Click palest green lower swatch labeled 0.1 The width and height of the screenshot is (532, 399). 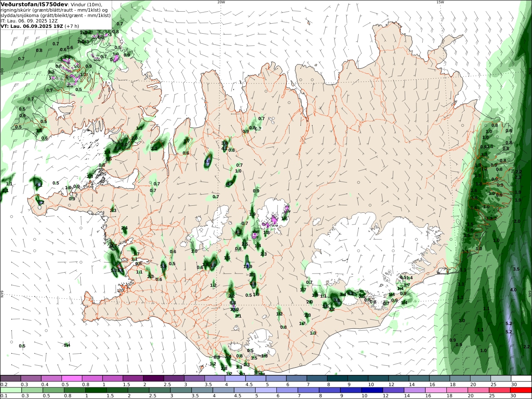coord(10,390)
